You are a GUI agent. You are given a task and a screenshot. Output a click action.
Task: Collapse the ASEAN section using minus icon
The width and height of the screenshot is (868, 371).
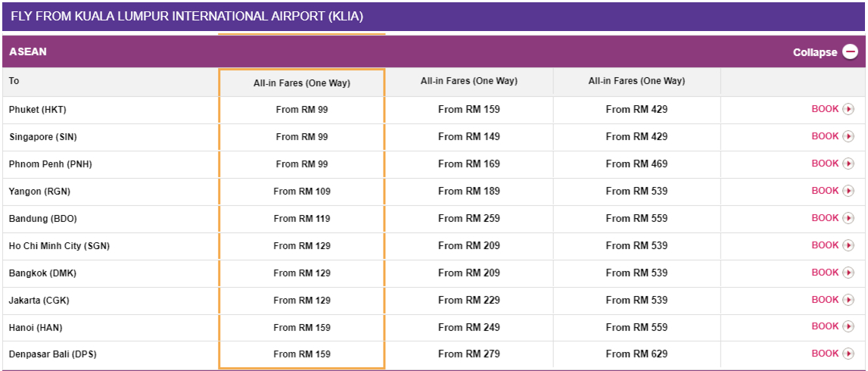click(x=851, y=52)
